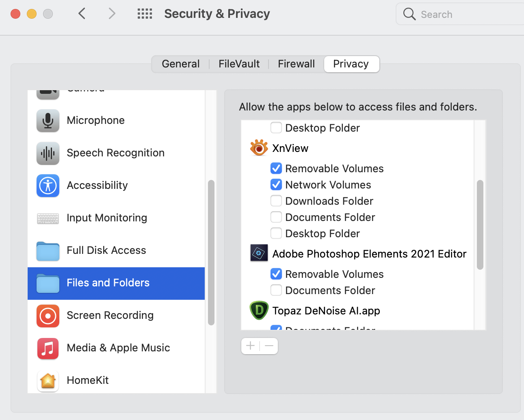The image size is (524, 420).
Task: Switch to the Firewall tab
Action: (x=296, y=64)
